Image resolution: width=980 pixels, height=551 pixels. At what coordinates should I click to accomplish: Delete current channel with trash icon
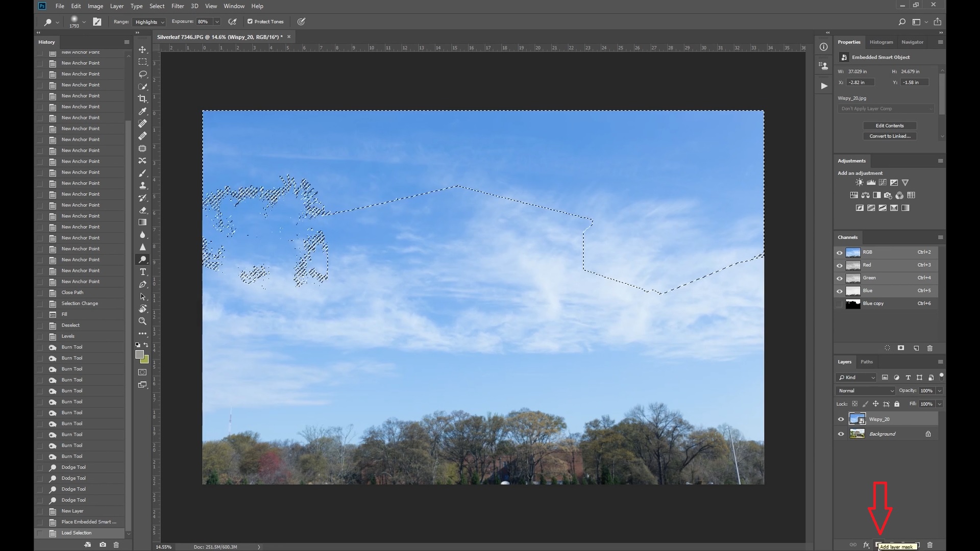pos(930,348)
